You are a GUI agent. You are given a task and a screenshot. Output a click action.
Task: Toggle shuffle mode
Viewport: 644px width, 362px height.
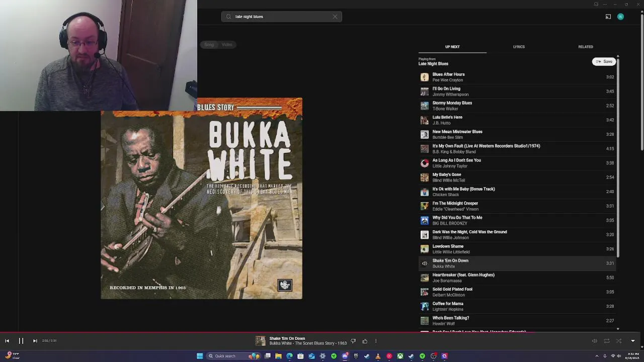pyautogui.click(x=619, y=341)
